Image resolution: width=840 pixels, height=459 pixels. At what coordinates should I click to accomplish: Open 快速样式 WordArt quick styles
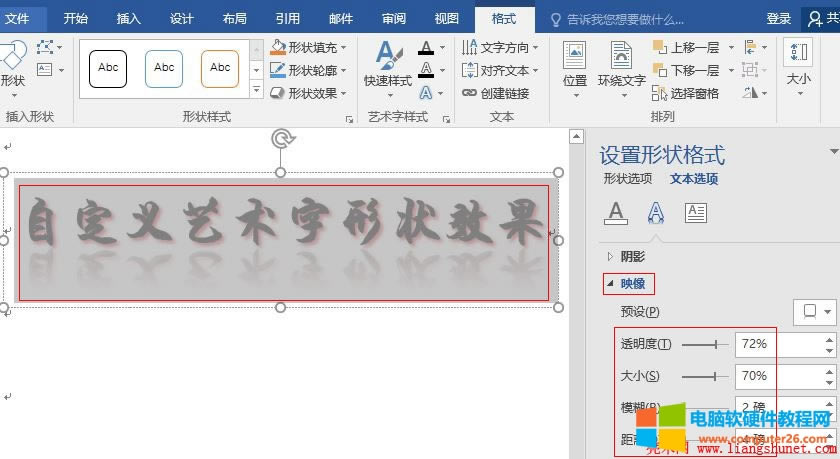tap(388, 69)
